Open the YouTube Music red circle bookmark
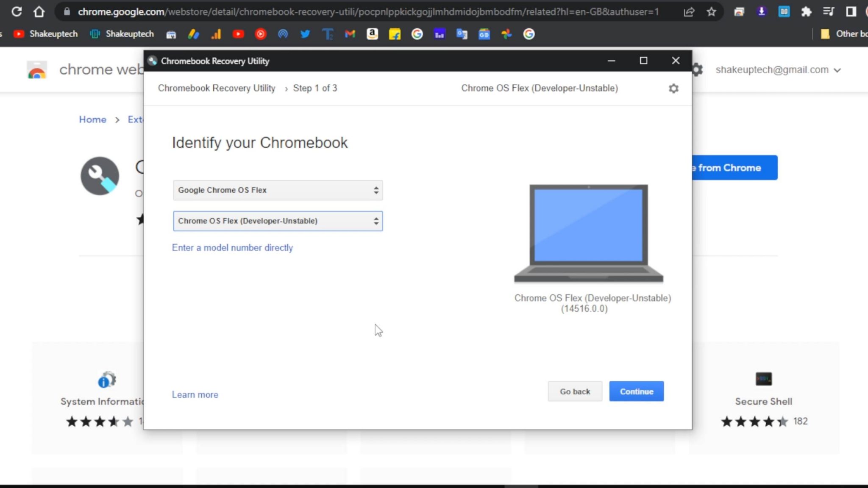The height and width of the screenshot is (488, 868). (261, 34)
